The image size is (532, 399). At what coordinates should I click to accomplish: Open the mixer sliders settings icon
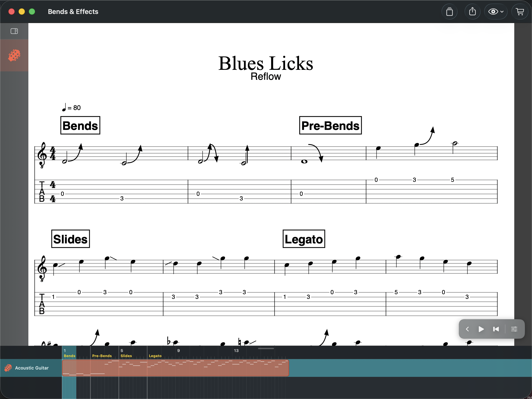[514, 329]
